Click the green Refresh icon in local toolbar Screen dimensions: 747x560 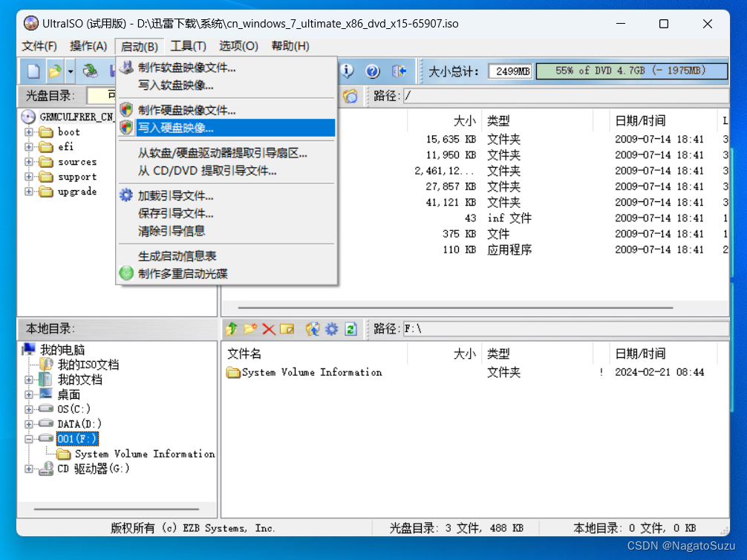point(351,329)
